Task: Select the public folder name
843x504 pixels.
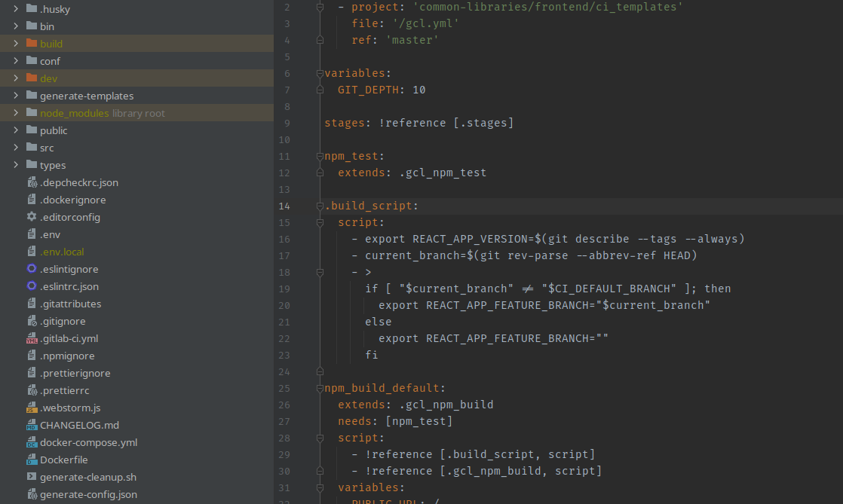Action: [54, 130]
